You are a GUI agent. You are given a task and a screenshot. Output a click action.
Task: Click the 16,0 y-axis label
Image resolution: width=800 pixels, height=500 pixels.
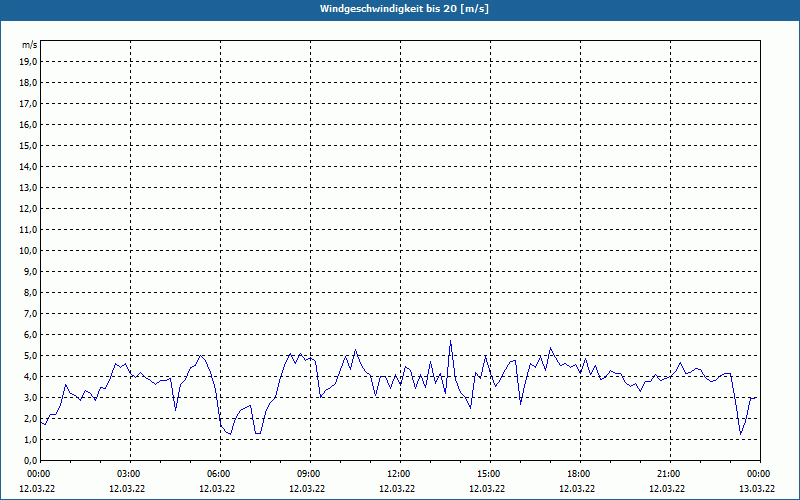pos(29,124)
